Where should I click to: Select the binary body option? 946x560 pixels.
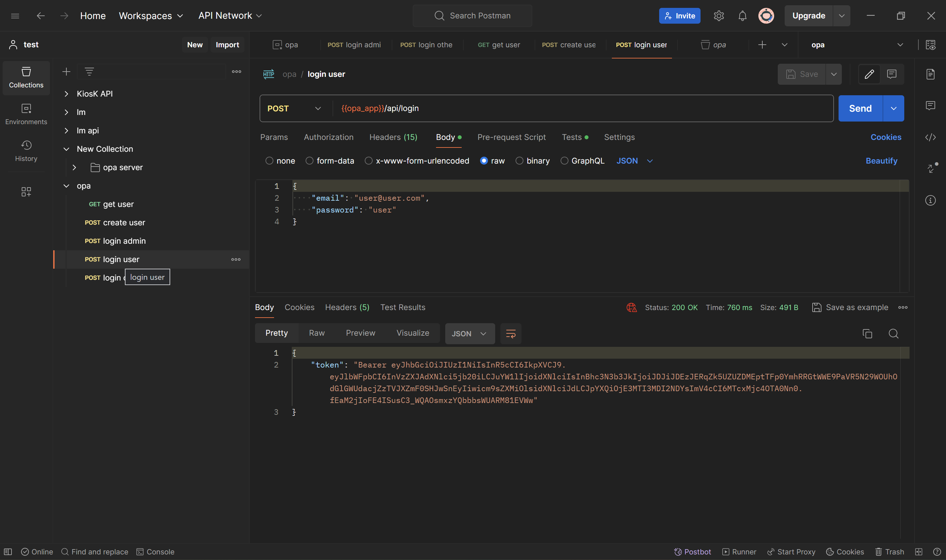pyautogui.click(x=519, y=161)
